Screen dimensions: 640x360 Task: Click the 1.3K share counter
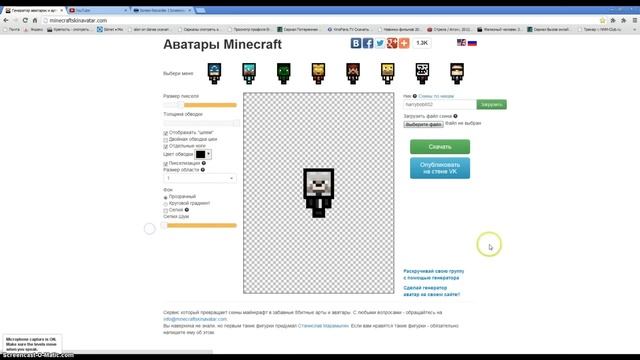click(422, 43)
